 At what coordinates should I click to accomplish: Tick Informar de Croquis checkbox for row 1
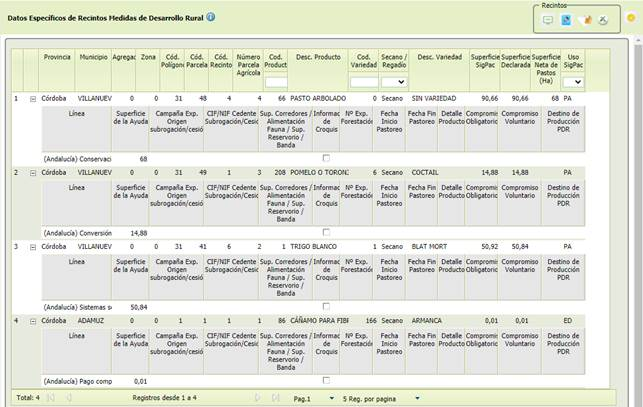point(326,158)
